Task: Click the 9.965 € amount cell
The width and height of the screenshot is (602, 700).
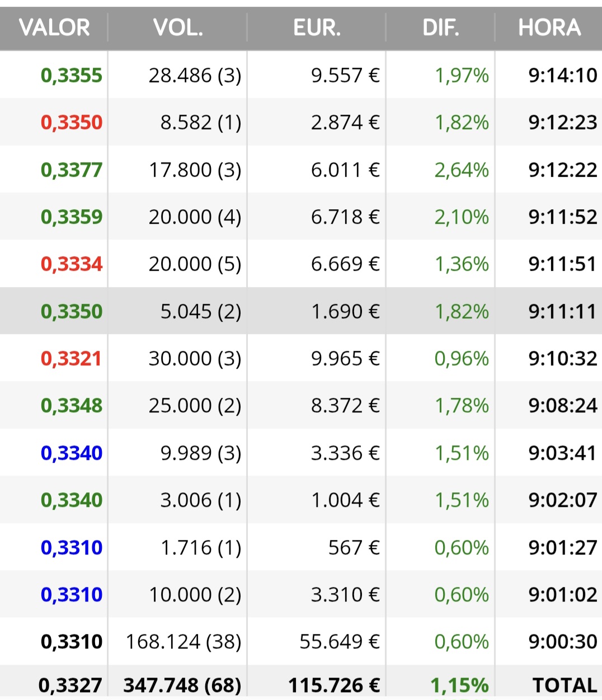Action: pos(345,359)
